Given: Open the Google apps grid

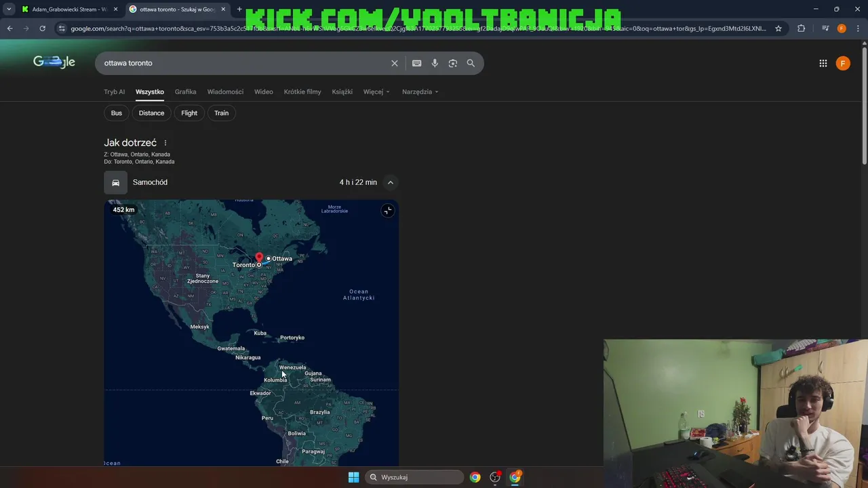Looking at the screenshot, I should click(x=823, y=63).
